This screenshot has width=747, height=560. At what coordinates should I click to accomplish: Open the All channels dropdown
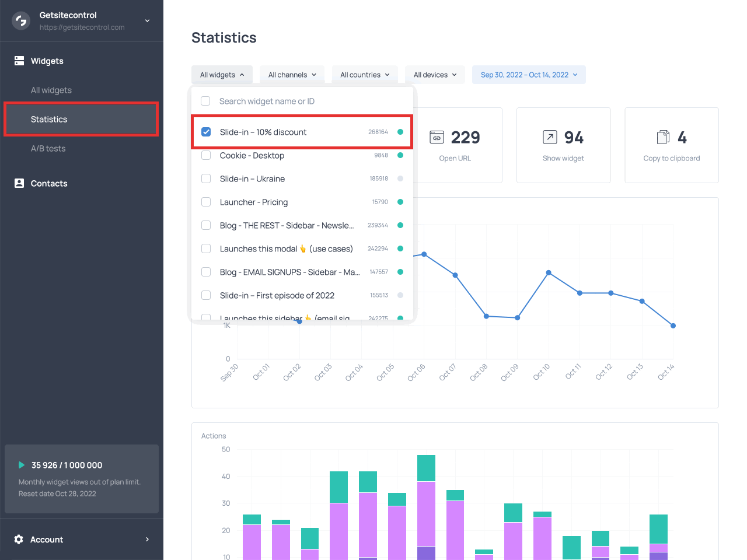(x=292, y=75)
